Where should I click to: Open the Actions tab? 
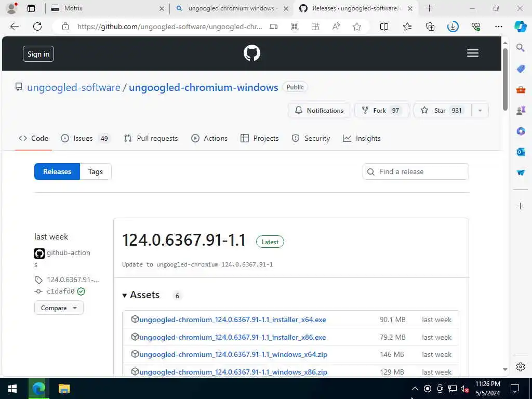coord(209,138)
